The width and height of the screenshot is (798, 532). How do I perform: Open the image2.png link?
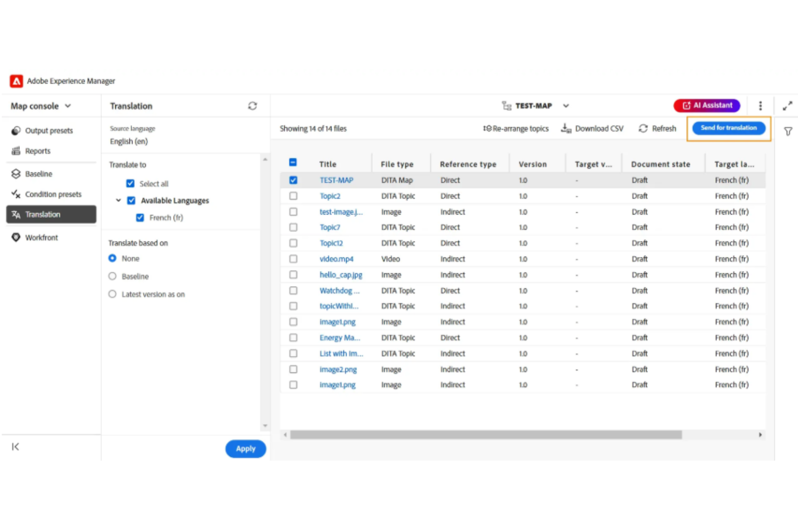tap(338, 369)
